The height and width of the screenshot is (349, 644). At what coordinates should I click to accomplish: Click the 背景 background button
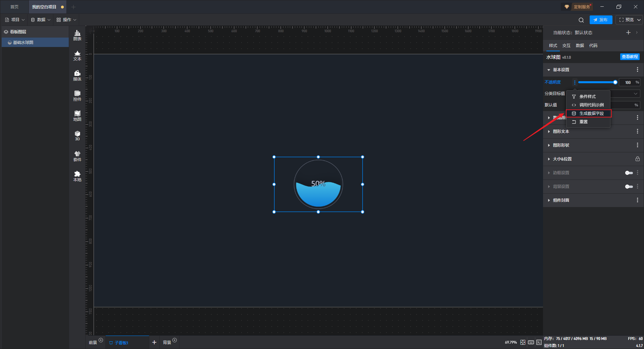point(167,343)
